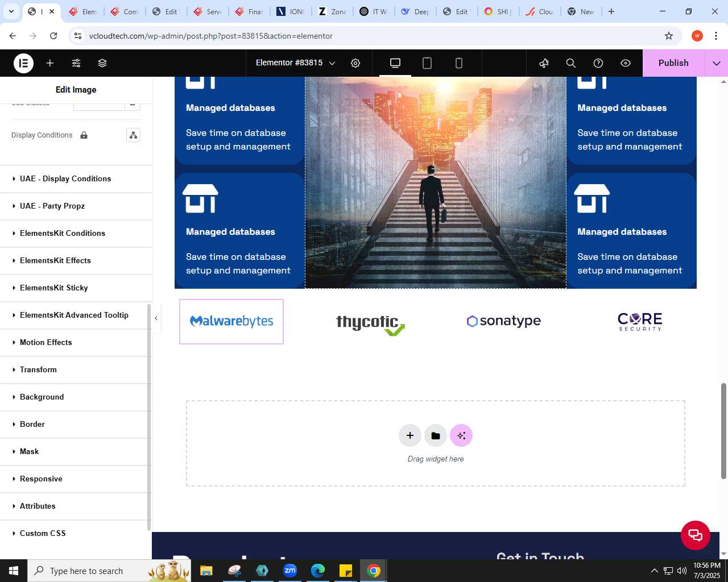
Task: Expand the Custom CSS section
Action: [76, 533]
